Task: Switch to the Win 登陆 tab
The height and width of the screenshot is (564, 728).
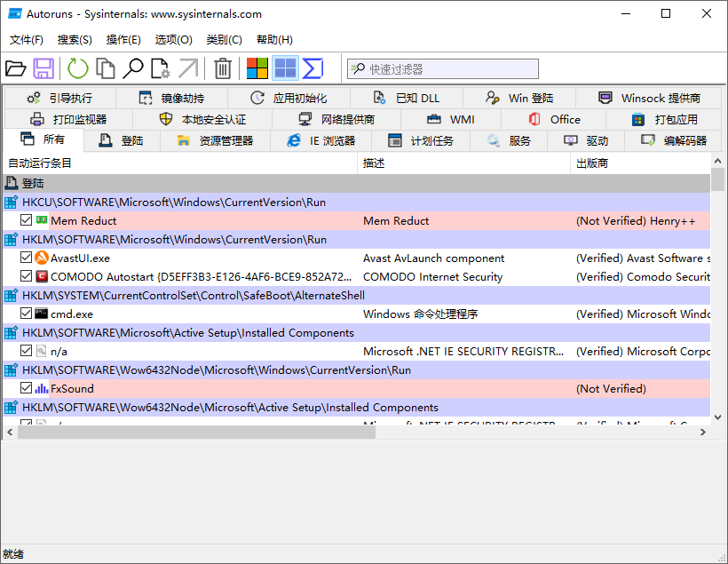Action: 519,98
